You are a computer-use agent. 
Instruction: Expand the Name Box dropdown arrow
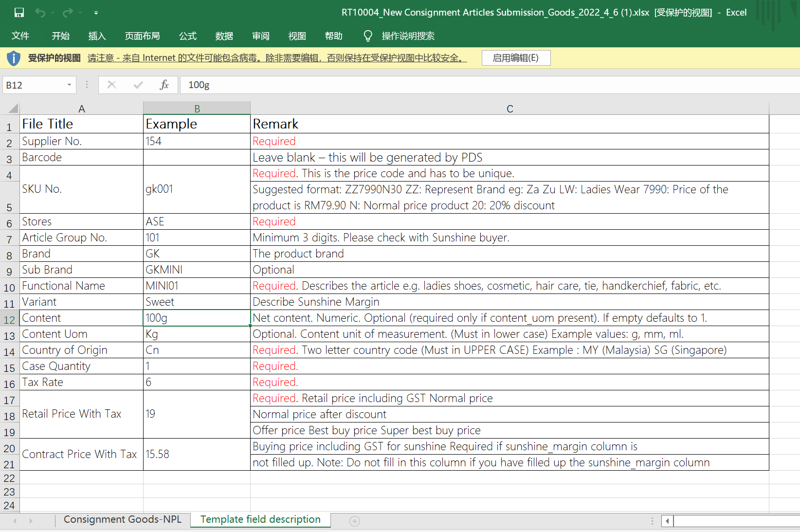click(69, 85)
